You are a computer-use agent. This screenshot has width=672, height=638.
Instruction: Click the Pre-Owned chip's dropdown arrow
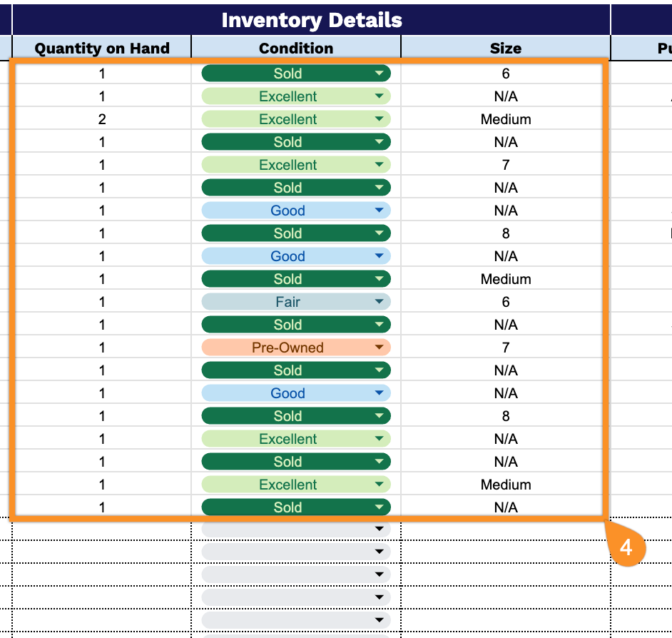point(379,348)
